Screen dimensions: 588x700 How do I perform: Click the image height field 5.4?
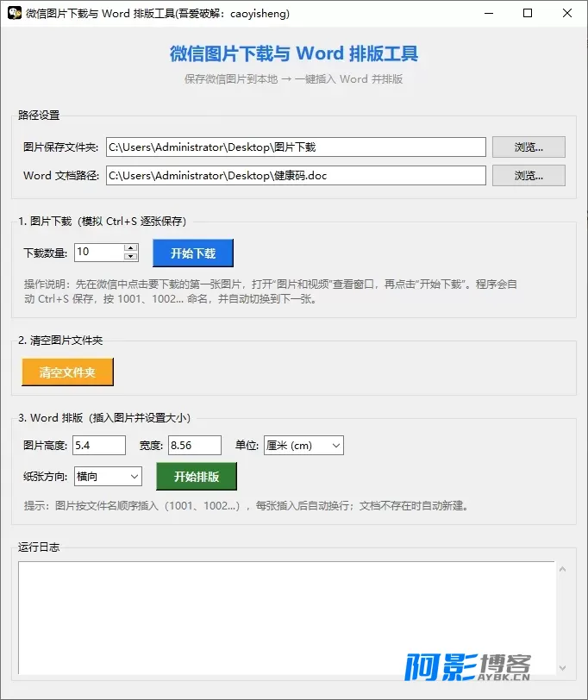click(99, 446)
